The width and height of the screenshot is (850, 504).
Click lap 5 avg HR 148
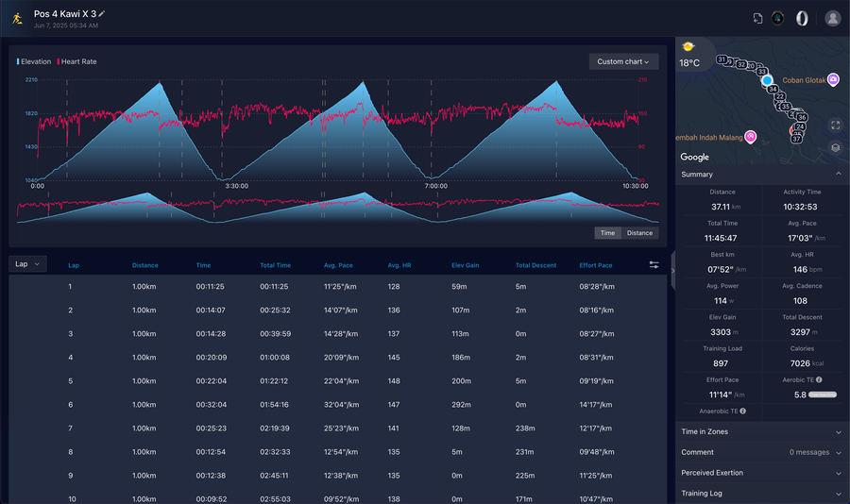(x=394, y=381)
